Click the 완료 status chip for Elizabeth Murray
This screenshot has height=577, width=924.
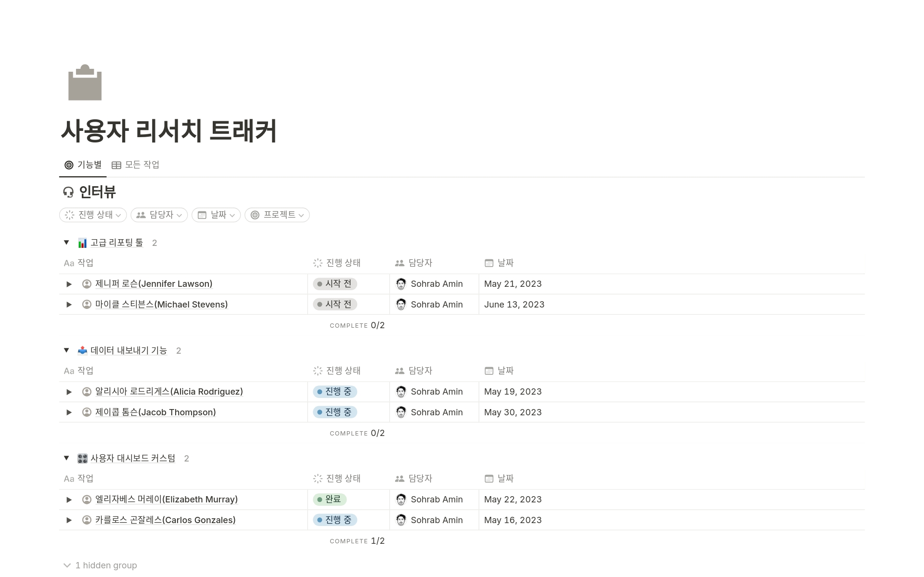click(x=329, y=500)
